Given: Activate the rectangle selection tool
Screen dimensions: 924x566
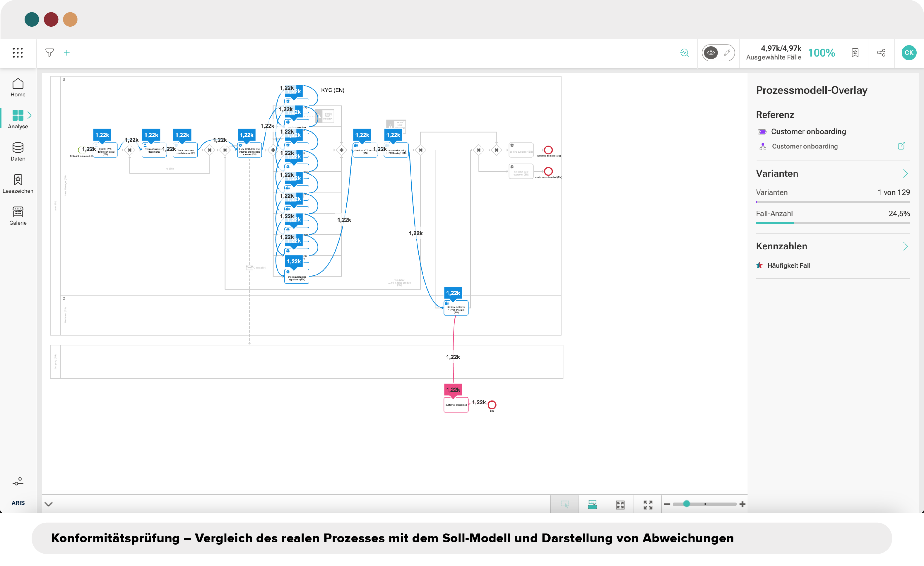Looking at the screenshot, I should click(564, 504).
